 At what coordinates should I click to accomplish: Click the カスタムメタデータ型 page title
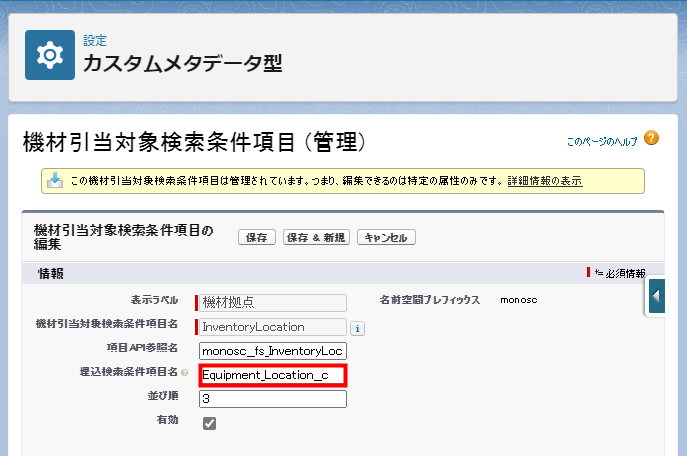pyautogui.click(x=182, y=64)
